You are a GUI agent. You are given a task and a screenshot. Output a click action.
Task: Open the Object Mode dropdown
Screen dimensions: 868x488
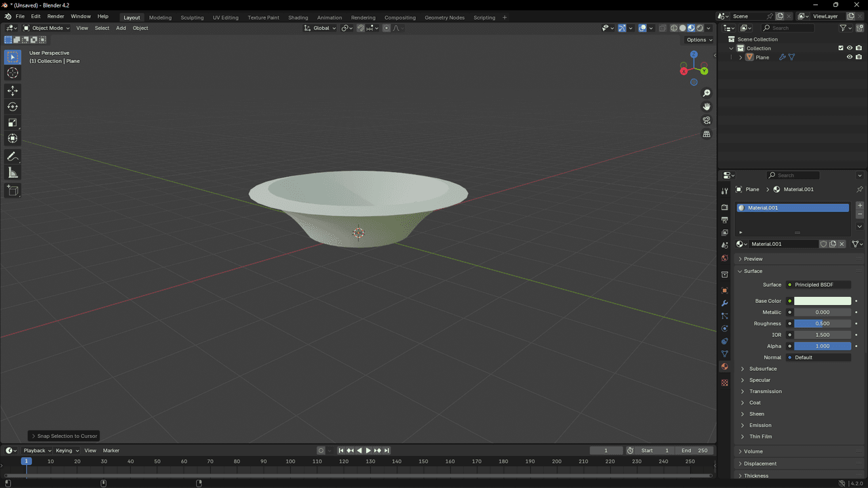pos(46,28)
